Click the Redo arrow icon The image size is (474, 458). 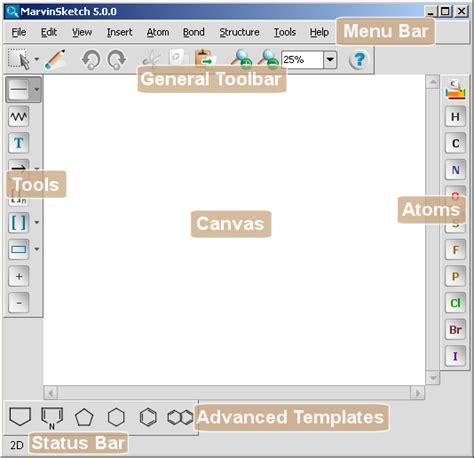point(117,60)
